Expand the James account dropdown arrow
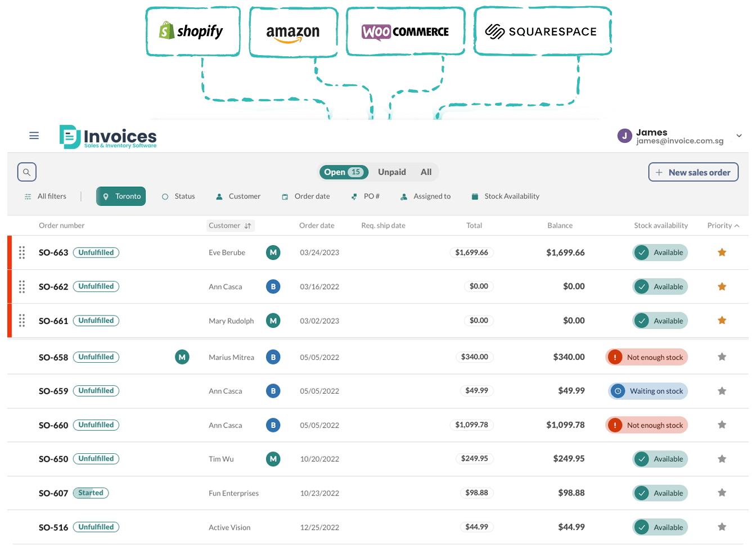 tap(739, 136)
